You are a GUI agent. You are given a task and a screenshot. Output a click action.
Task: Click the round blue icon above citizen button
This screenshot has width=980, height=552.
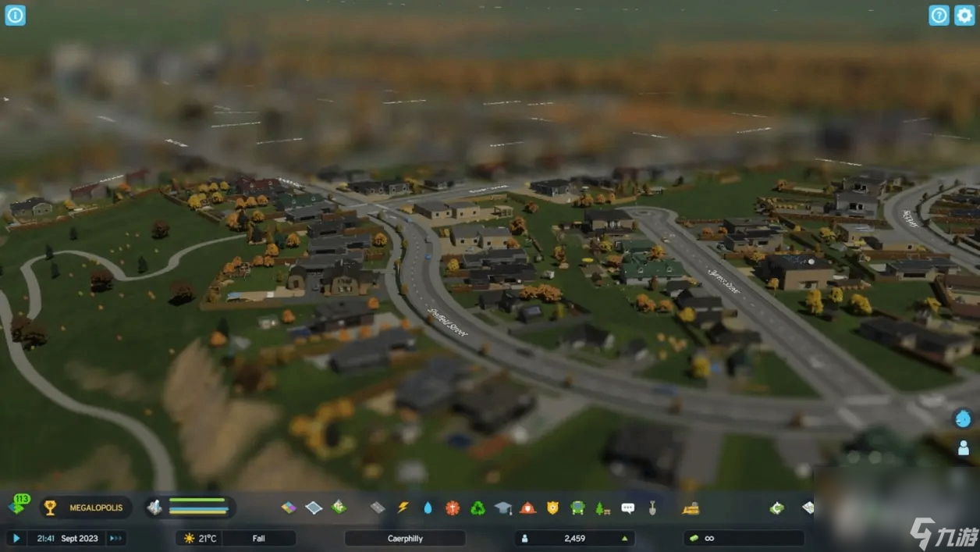point(963,419)
